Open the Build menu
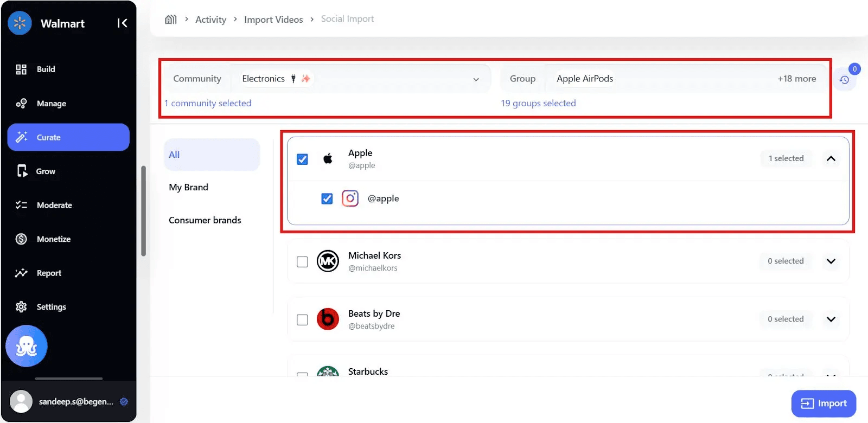The width and height of the screenshot is (868, 423). pos(68,69)
